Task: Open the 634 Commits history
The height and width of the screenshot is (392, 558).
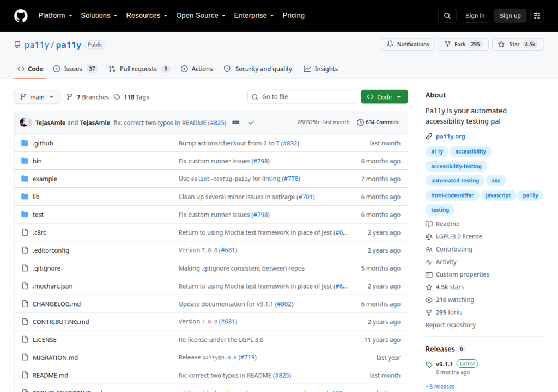Action: click(378, 122)
